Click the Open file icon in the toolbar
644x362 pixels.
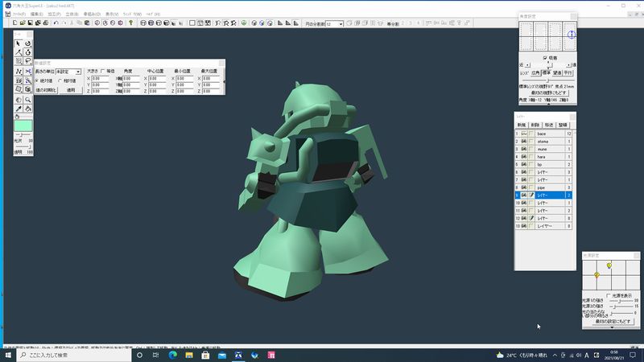point(23,23)
